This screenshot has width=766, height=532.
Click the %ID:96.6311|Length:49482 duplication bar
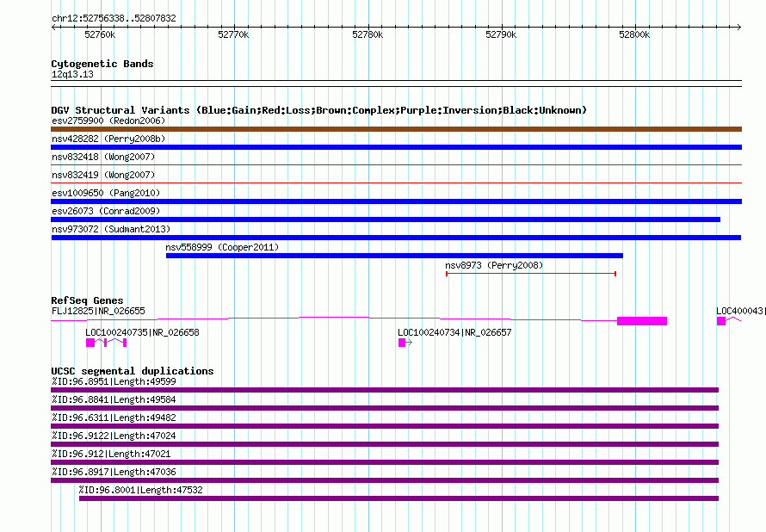[x=385, y=426]
